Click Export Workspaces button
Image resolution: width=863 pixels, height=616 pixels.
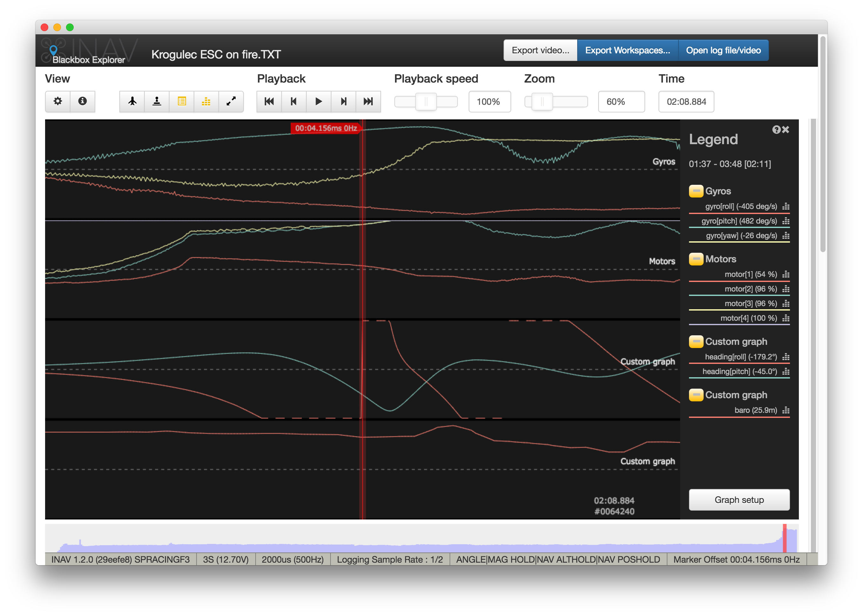point(627,50)
